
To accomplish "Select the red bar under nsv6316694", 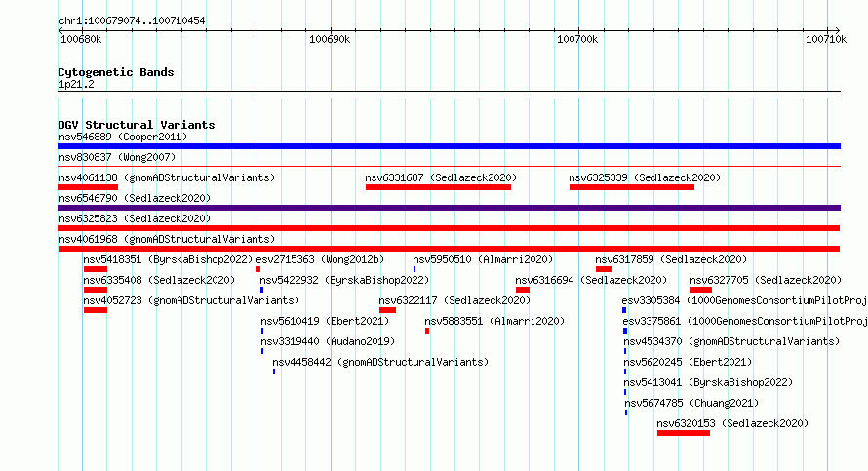I will click(x=523, y=290).
